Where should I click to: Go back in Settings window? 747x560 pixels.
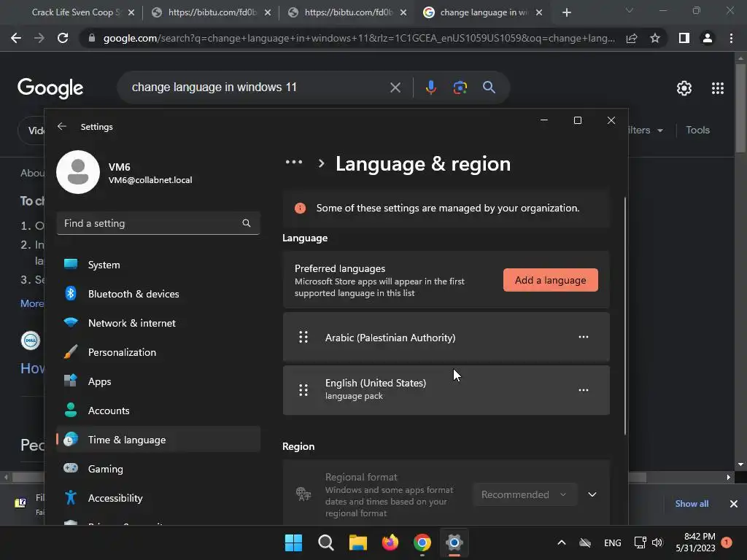[x=61, y=127]
